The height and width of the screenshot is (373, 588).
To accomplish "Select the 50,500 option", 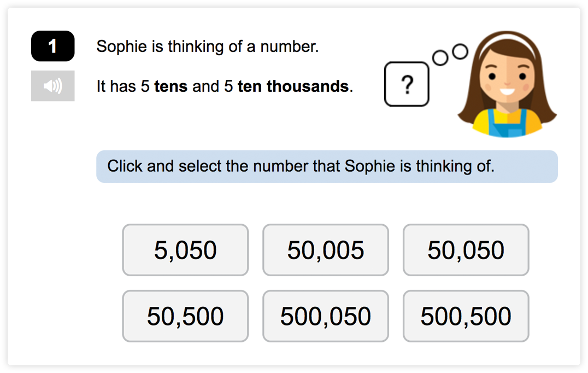I will point(185,316).
